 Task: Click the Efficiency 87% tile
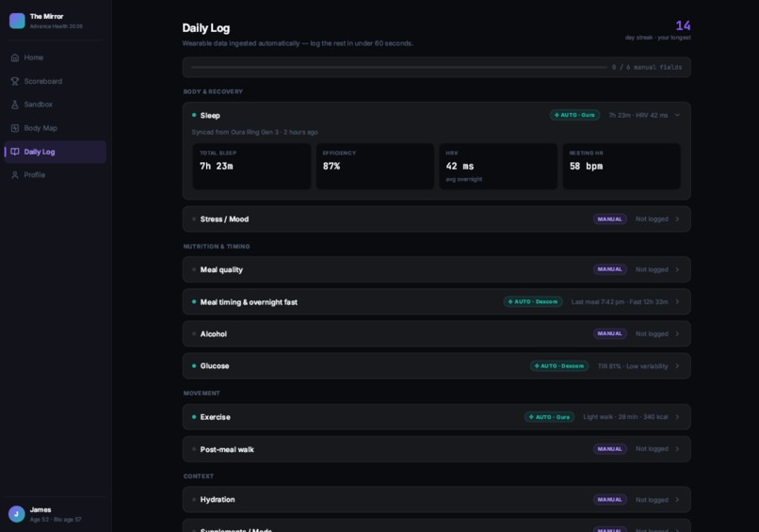coord(375,166)
